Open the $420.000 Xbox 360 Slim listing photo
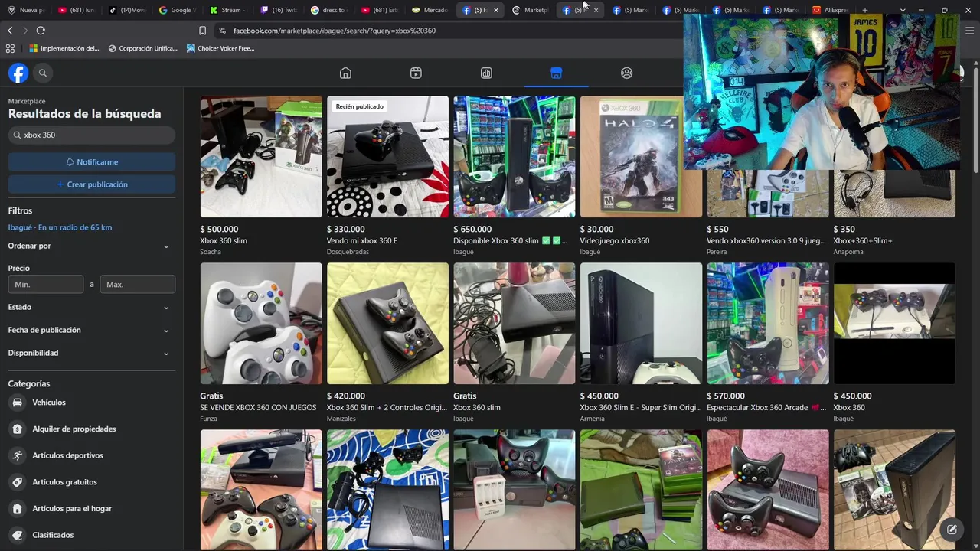Screen dimensions: 980x551 (x=387, y=323)
